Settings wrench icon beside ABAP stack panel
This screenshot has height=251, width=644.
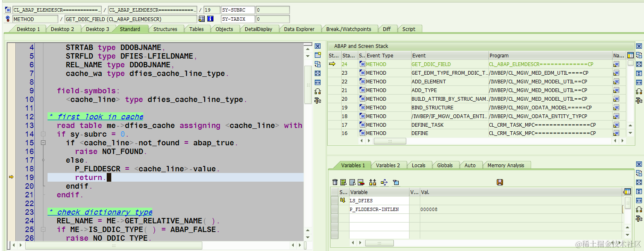click(639, 100)
